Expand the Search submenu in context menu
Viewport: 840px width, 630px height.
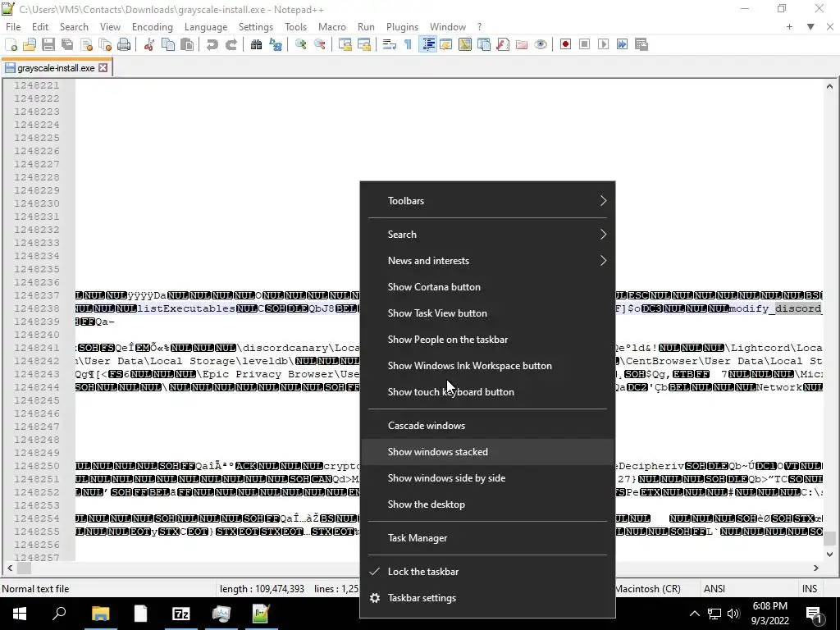pos(487,235)
